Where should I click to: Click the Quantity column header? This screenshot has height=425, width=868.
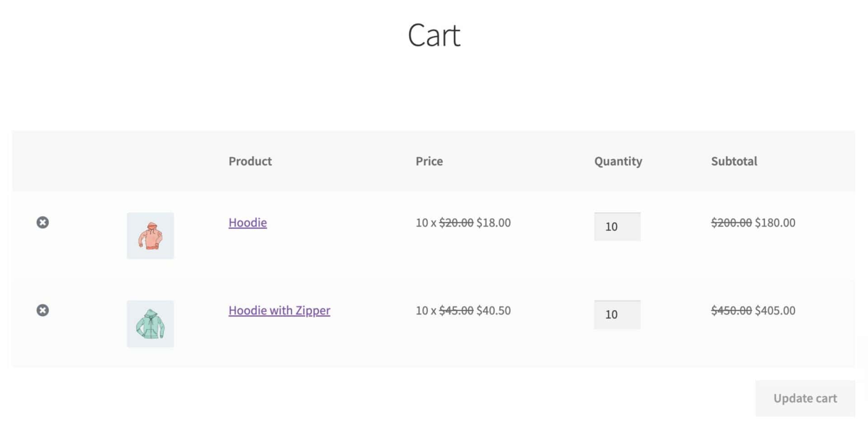(618, 161)
